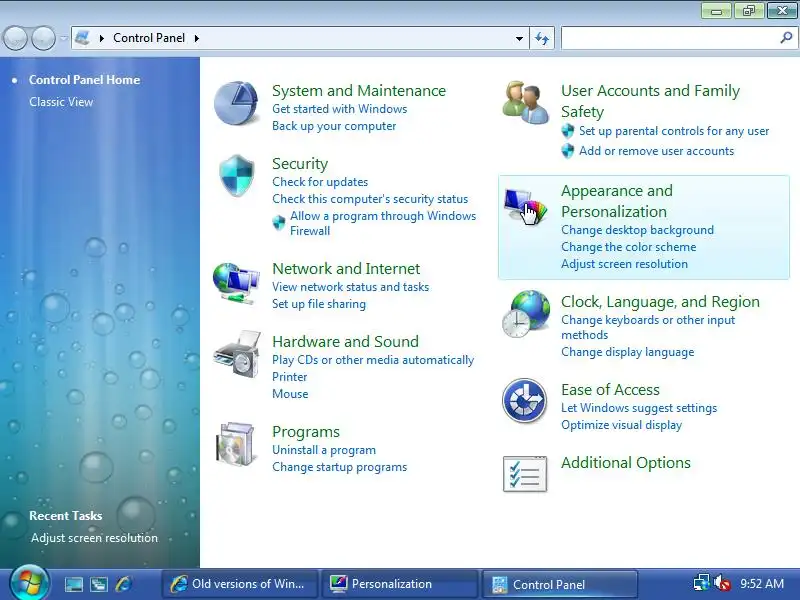The image size is (800, 600).
Task: Click the Clock, Language, and Region globe icon
Action: click(x=526, y=314)
